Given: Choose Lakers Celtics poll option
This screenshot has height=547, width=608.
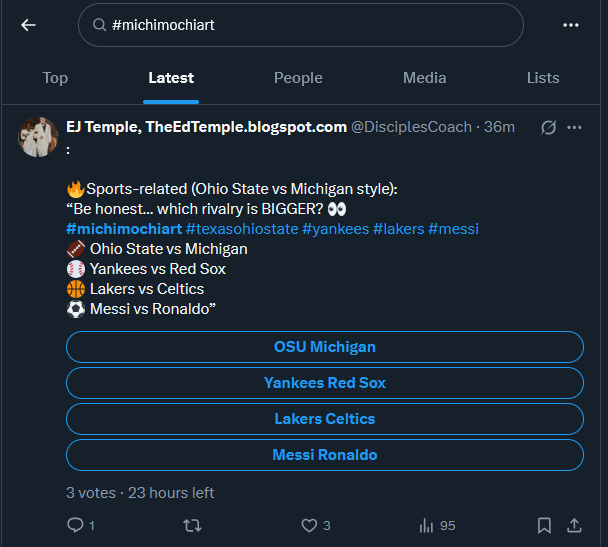Looking at the screenshot, I should [x=325, y=419].
